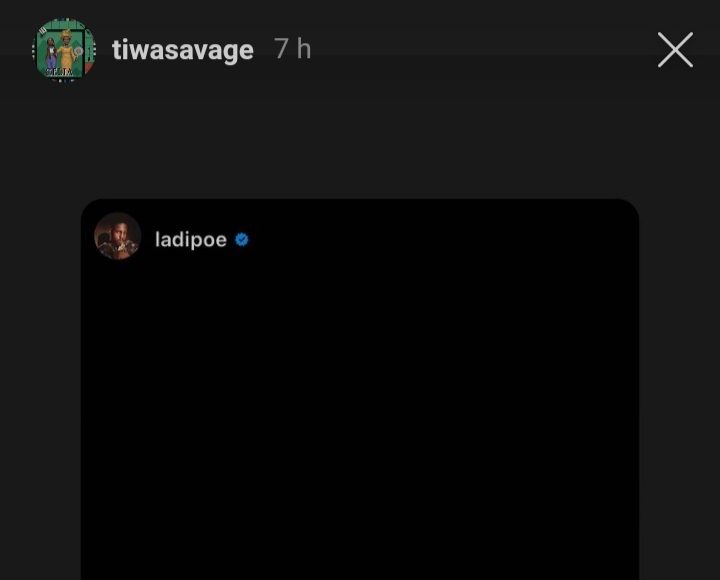
Task: Open the original poster's profile photo
Action: coord(118,236)
